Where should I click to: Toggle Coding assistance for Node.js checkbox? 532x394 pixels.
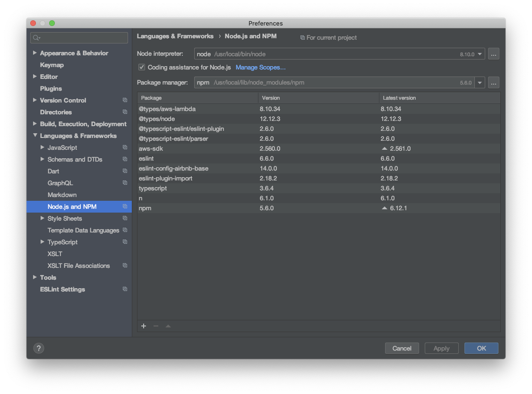click(x=142, y=67)
